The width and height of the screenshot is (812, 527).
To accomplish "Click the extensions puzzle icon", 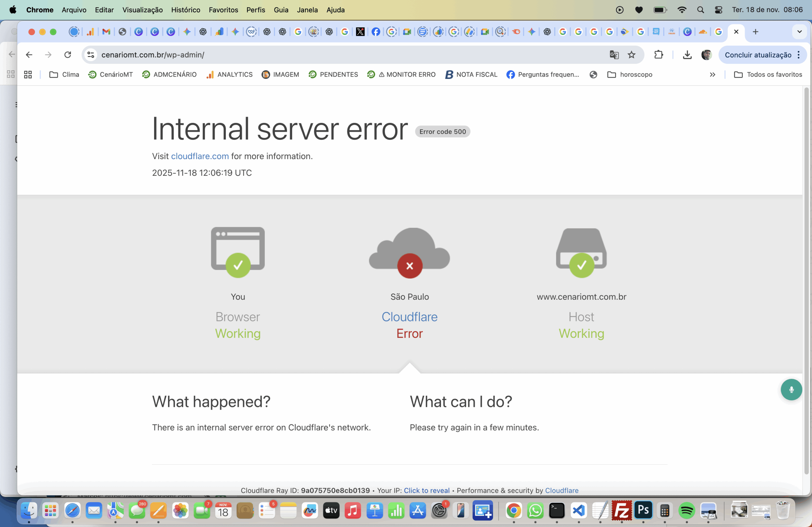I will 659,55.
